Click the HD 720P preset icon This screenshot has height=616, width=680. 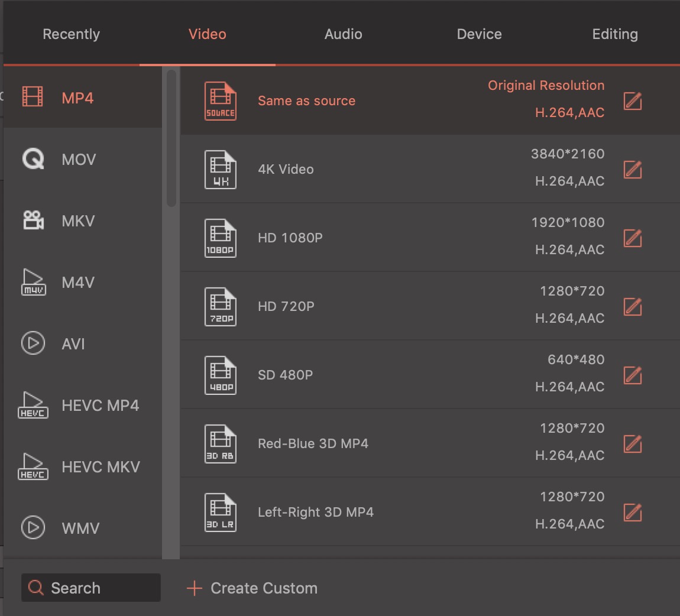pyautogui.click(x=221, y=306)
